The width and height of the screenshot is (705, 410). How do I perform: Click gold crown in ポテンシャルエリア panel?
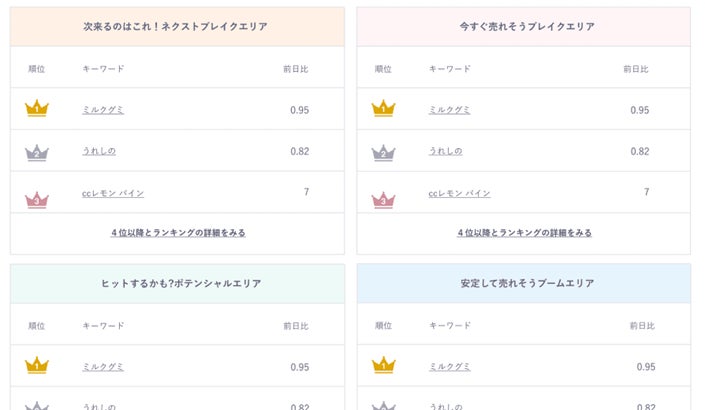click(x=37, y=366)
